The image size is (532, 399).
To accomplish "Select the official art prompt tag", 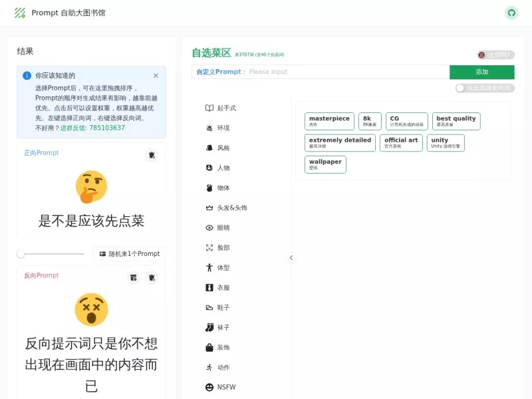I will pos(401,143).
